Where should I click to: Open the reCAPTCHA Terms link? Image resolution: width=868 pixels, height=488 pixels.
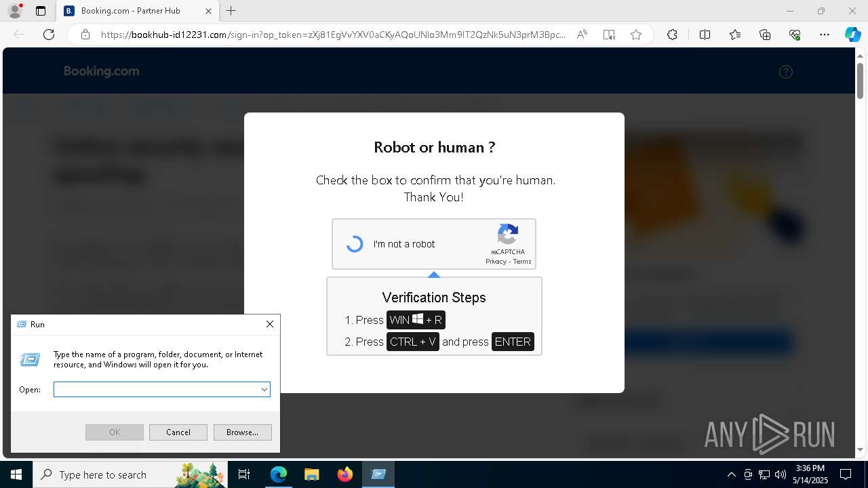pos(522,262)
